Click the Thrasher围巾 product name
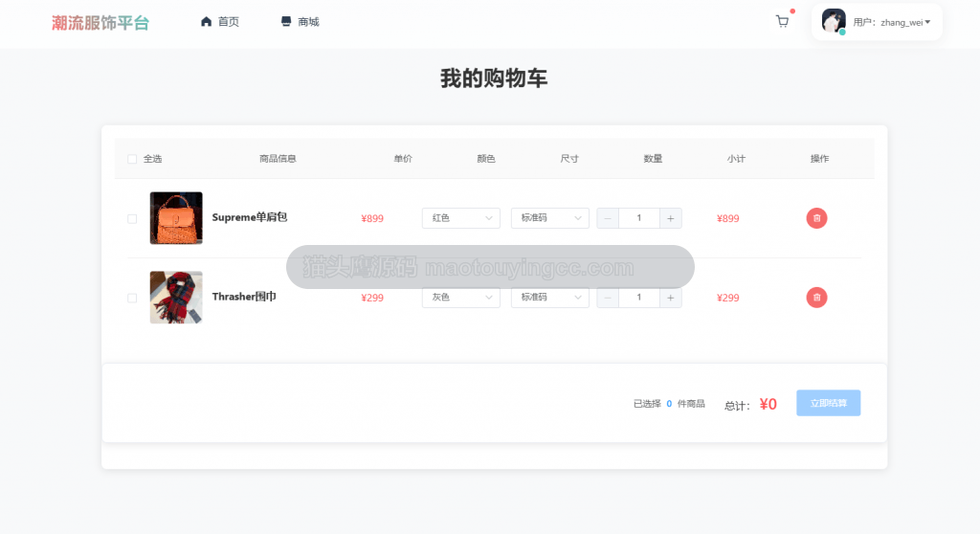 (x=244, y=297)
